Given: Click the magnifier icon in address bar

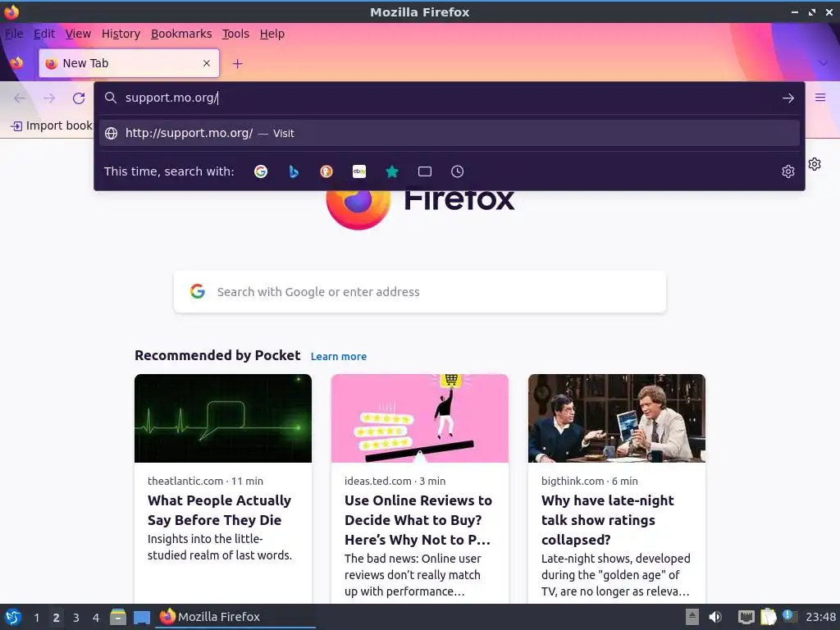Looking at the screenshot, I should [111, 98].
